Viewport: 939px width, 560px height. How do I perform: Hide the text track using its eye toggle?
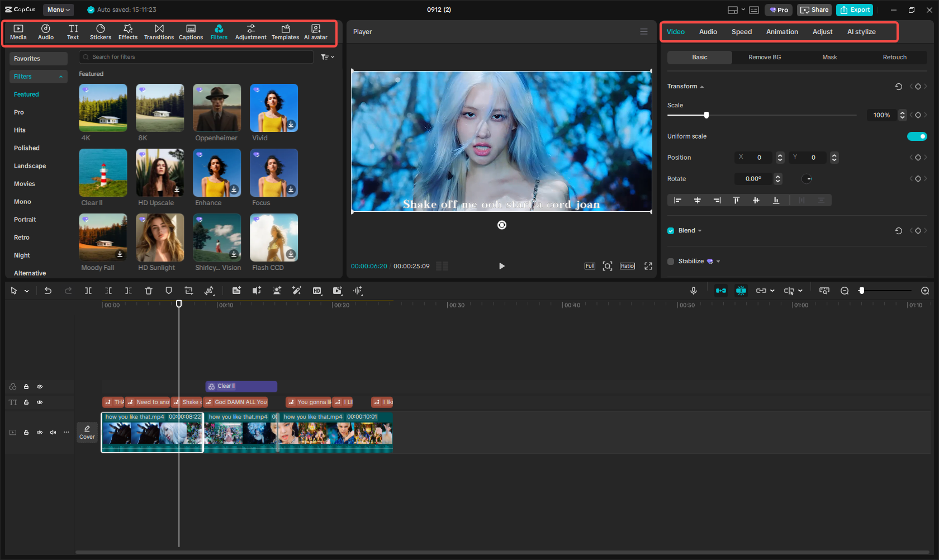pos(40,402)
